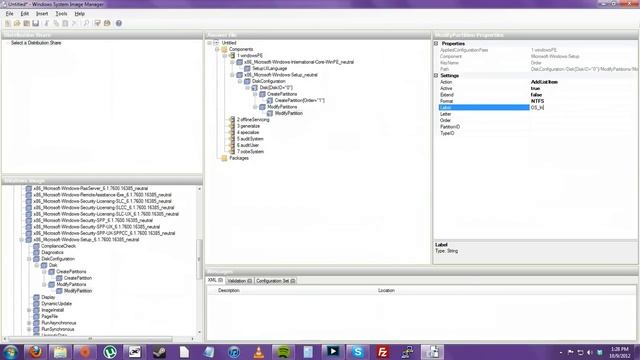The height and width of the screenshot is (360, 640).
Task: Collapse DiskConfiguration in the answer file tree
Action: pyautogui.click(x=240, y=81)
